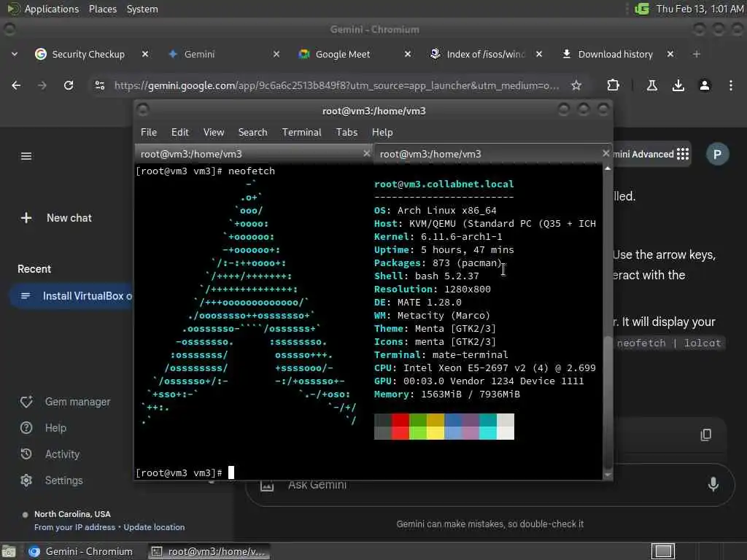This screenshot has width=747, height=560.
Task: Click the terminal scrollbar up arrow
Action: point(608,169)
